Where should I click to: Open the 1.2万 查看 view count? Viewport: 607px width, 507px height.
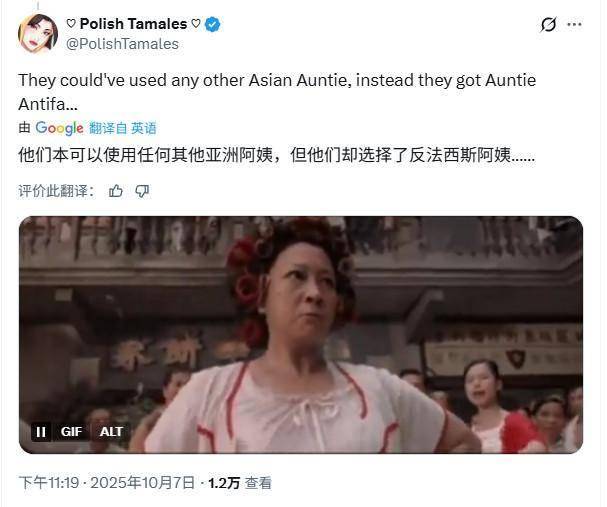240,483
